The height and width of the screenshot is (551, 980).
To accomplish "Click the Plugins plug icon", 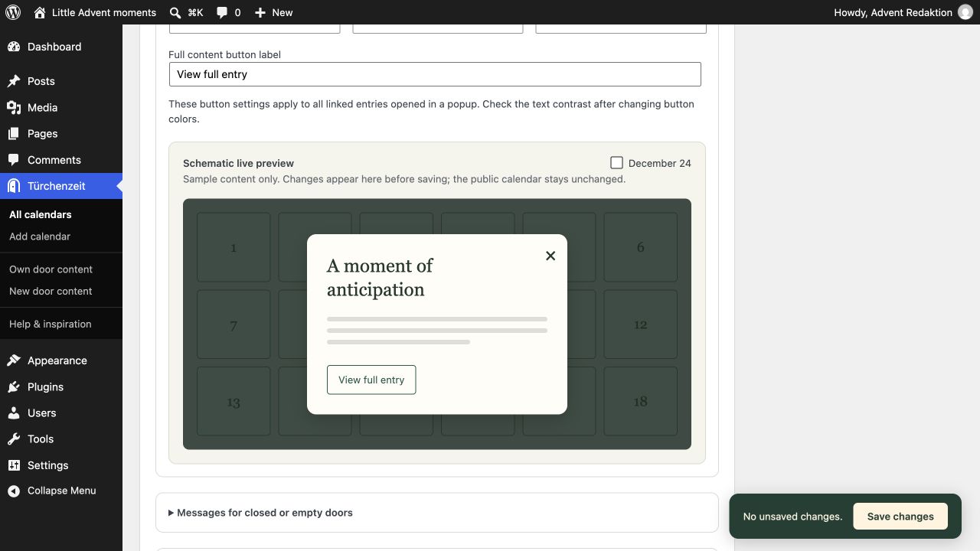I will 14,387.
